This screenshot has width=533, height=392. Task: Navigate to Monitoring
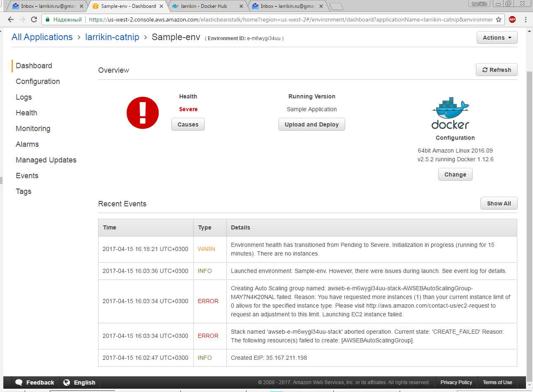pos(33,129)
